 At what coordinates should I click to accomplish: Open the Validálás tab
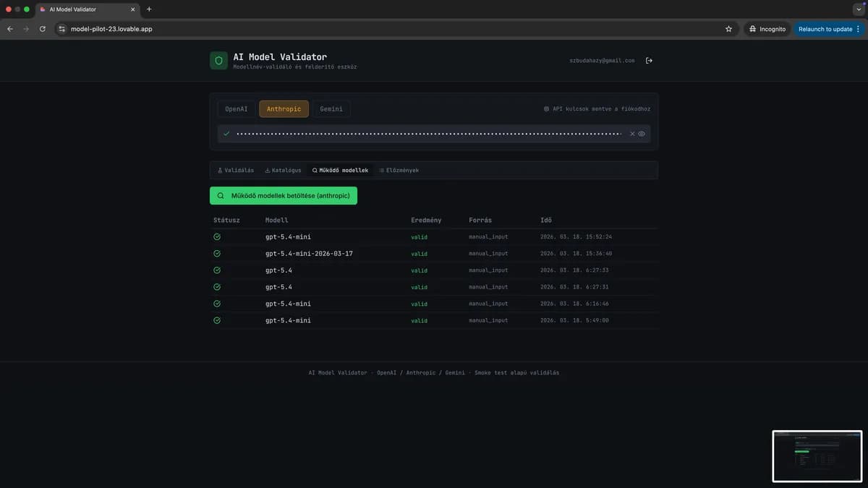coord(236,171)
